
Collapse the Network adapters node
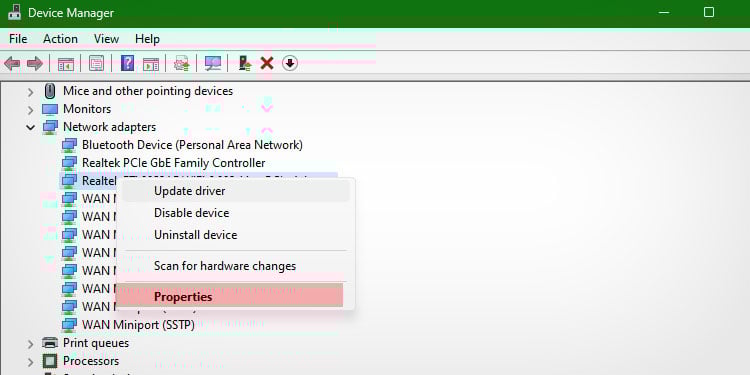pos(31,128)
